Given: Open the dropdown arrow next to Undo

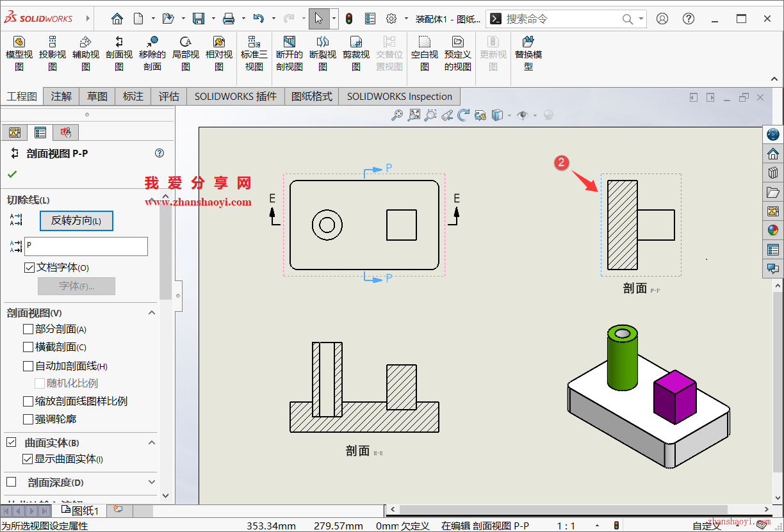Looking at the screenshot, I should point(274,19).
